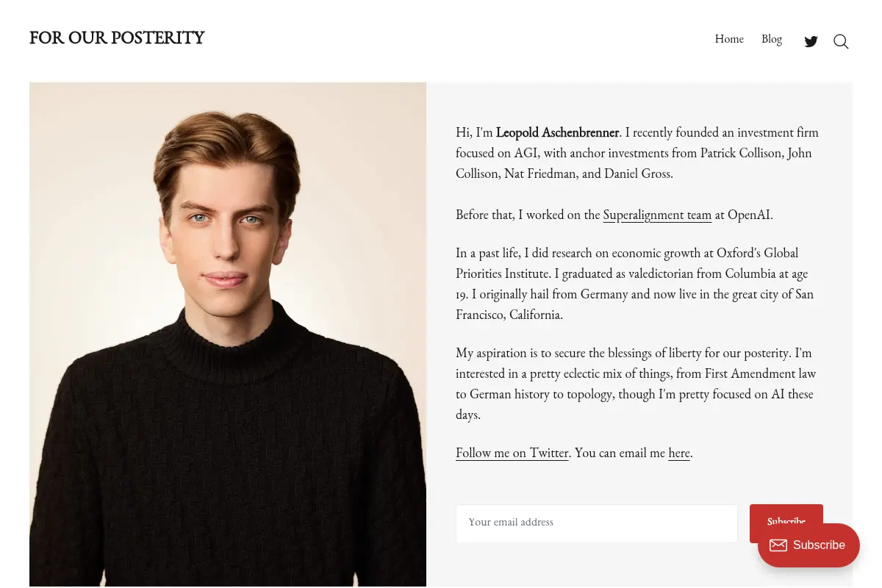
Task: Go to the Home page
Action: (x=729, y=39)
